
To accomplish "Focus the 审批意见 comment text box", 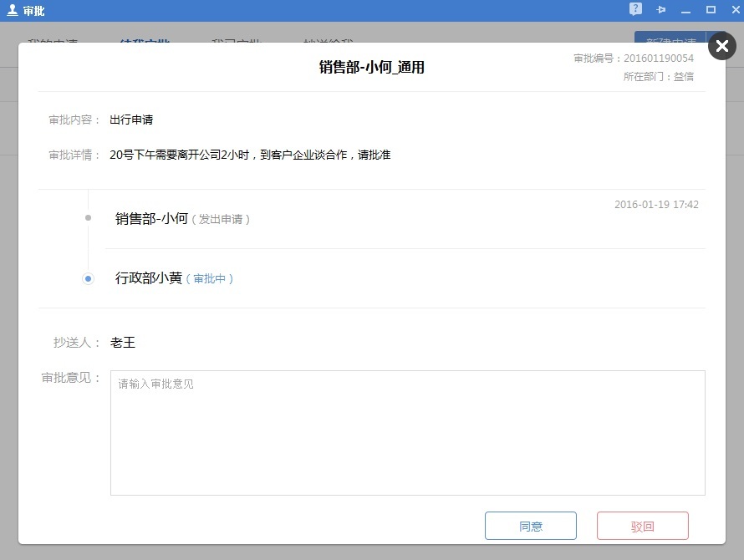I will pos(407,432).
